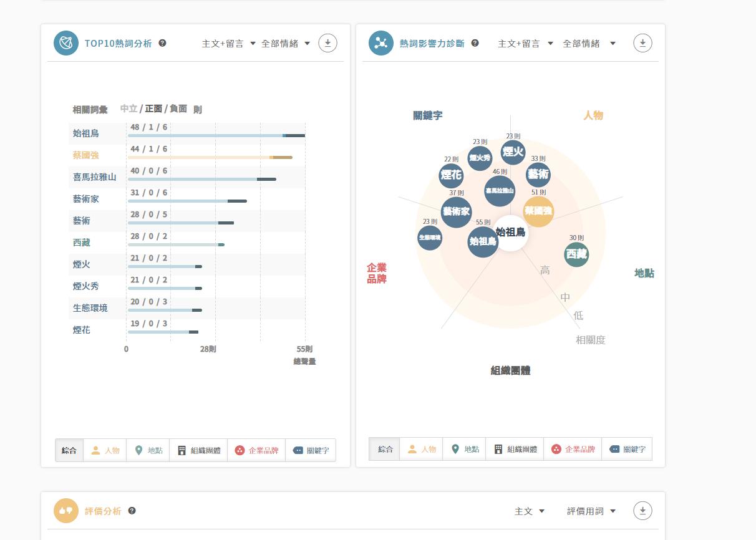Image resolution: width=756 pixels, height=540 pixels.
Task: Switch to 人物 tab in TOP10 panel
Action: [x=105, y=450]
